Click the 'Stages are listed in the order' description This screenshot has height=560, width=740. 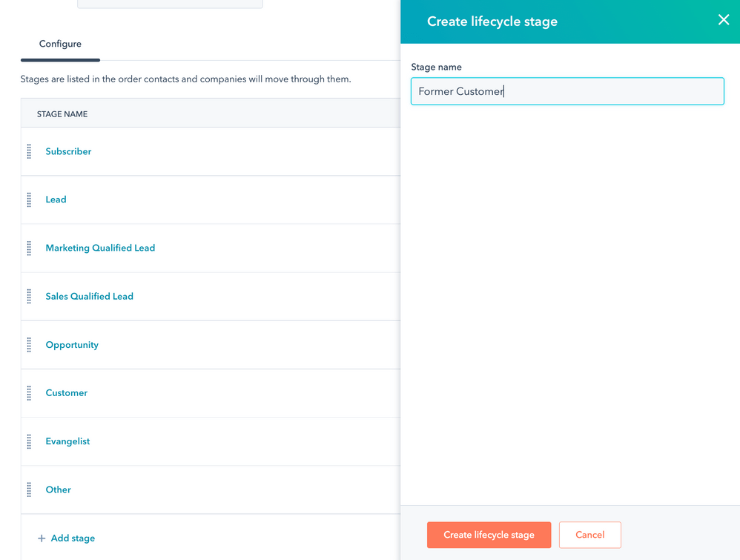pos(185,79)
